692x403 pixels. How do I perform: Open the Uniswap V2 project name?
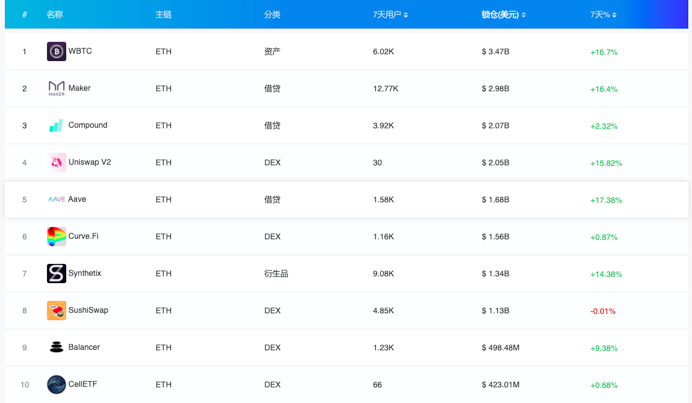point(90,162)
